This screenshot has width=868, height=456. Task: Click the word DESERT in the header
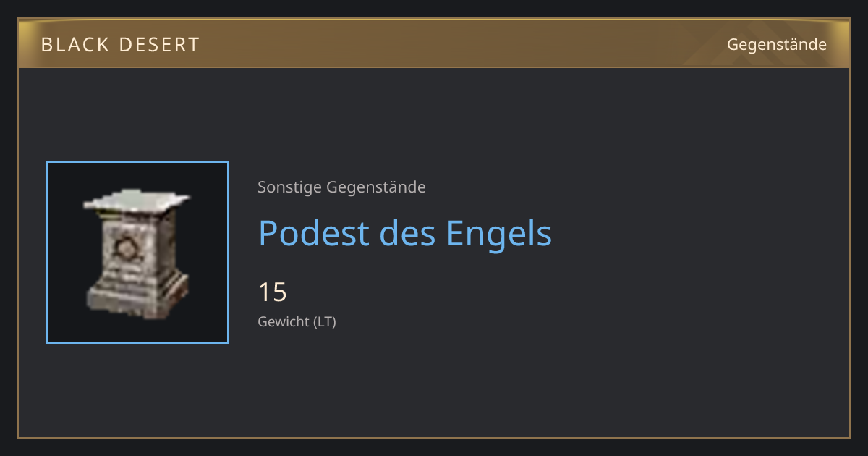coord(160,45)
